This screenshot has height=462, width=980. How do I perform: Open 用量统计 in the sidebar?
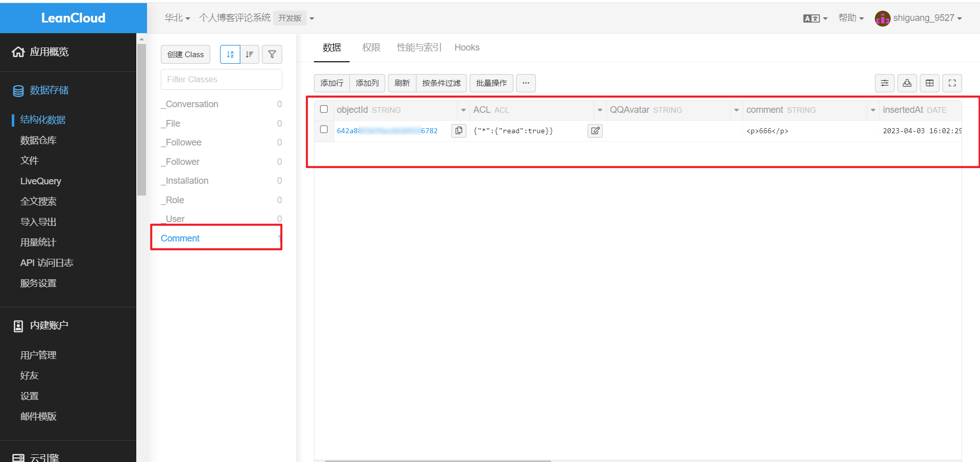click(x=38, y=242)
